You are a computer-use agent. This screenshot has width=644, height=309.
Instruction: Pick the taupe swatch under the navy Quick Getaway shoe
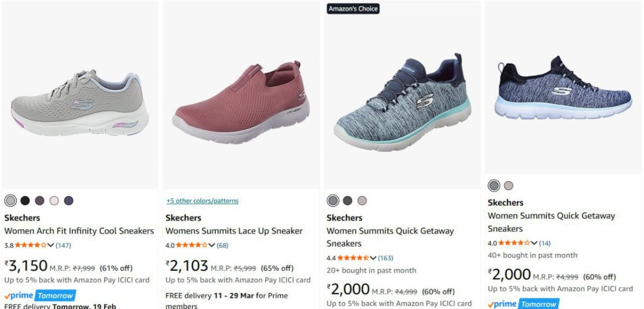pyautogui.click(x=508, y=186)
